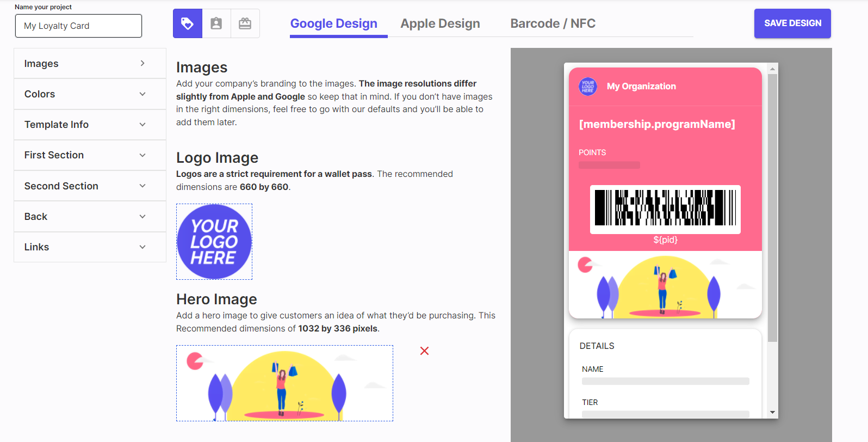The height and width of the screenshot is (442, 868).
Task: Click the hero image upload thumbnail
Action: click(x=284, y=383)
